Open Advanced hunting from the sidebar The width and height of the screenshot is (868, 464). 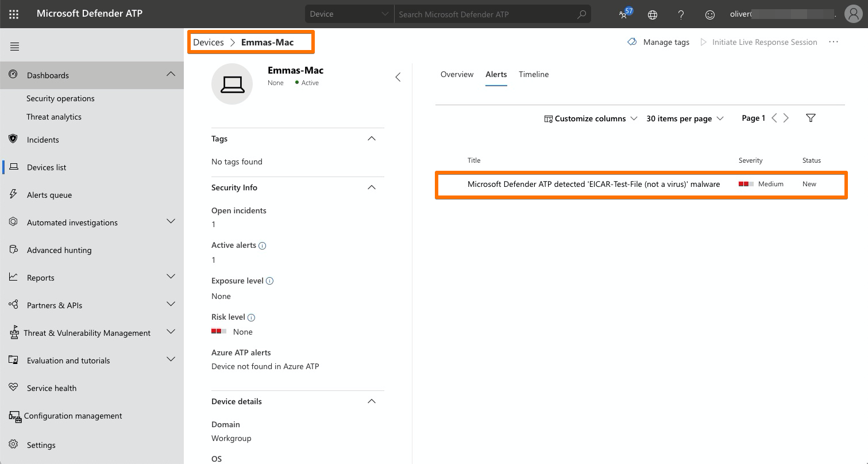(x=59, y=250)
